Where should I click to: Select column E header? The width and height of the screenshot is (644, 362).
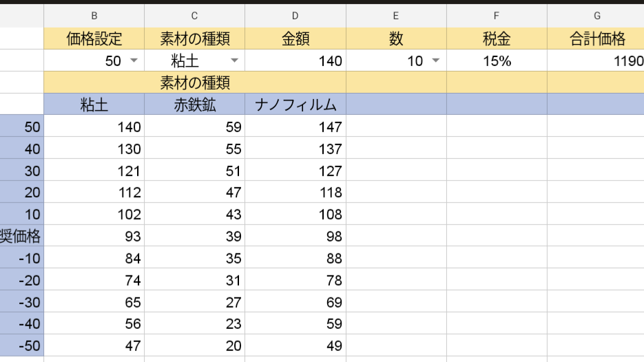point(396,15)
